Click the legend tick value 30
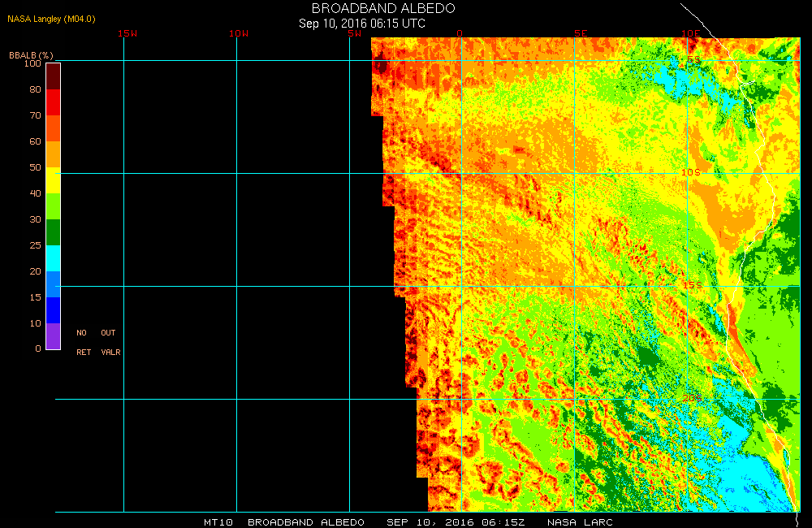Image resolution: width=812 pixels, height=528 pixels. point(35,219)
